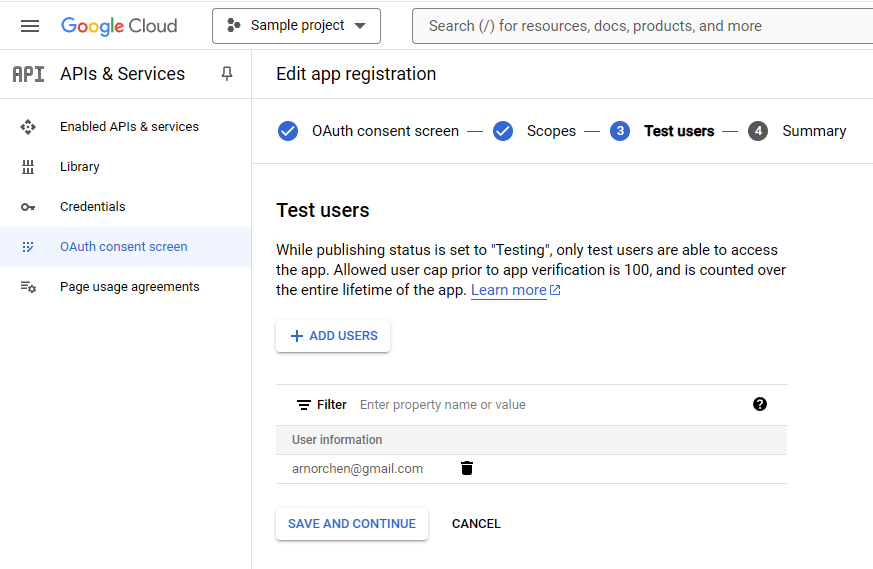Click the step 4 number badge

coord(758,131)
